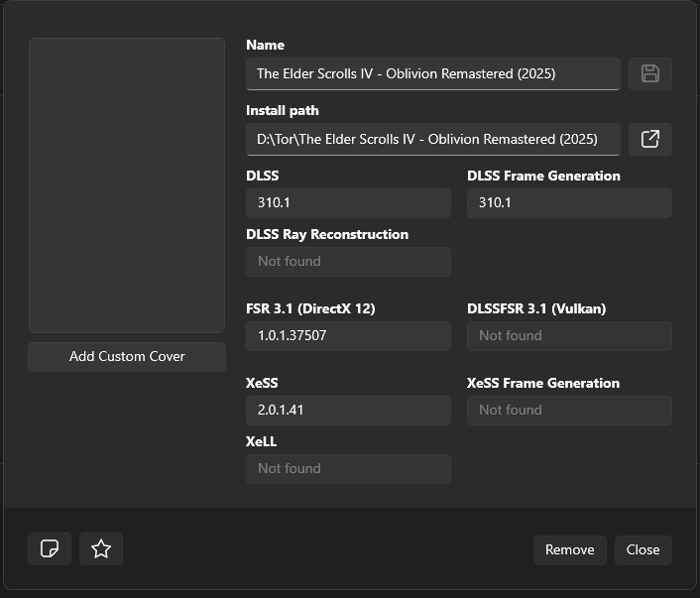Click the save name floppy disk icon

[650, 73]
